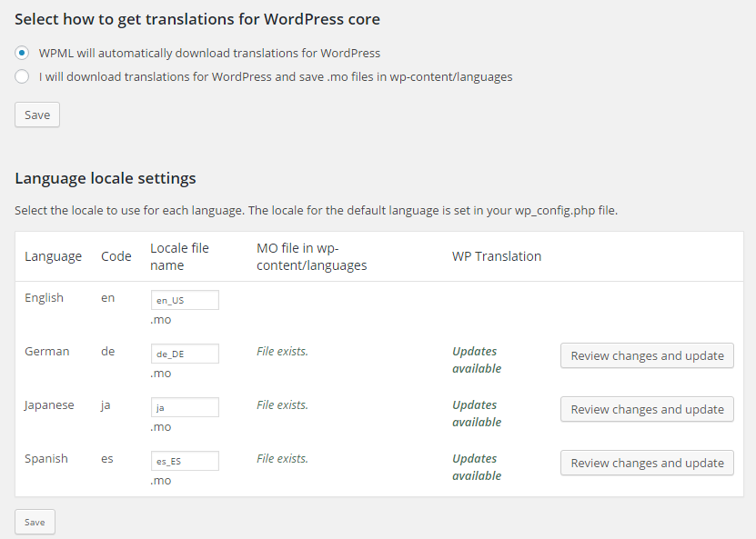
Task: Select automatic WPML translation download option
Action: click(x=22, y=53)
